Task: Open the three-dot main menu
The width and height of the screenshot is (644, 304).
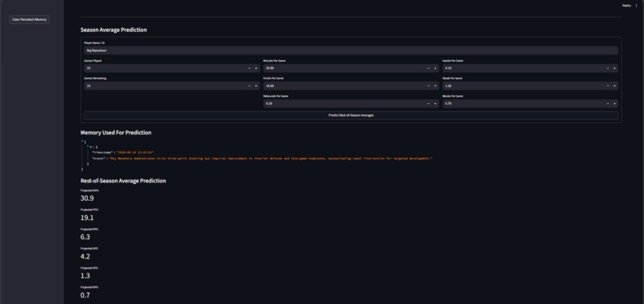Action: coord(637,6)
